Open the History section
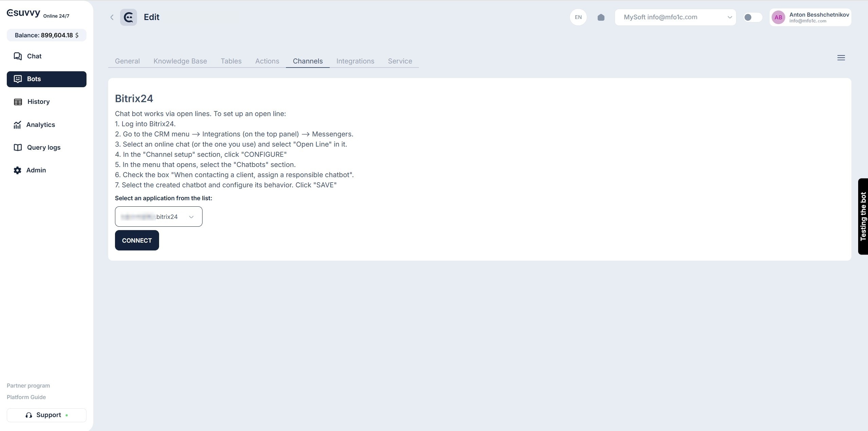This screenshot has height=431, width=868. point(38,102)
